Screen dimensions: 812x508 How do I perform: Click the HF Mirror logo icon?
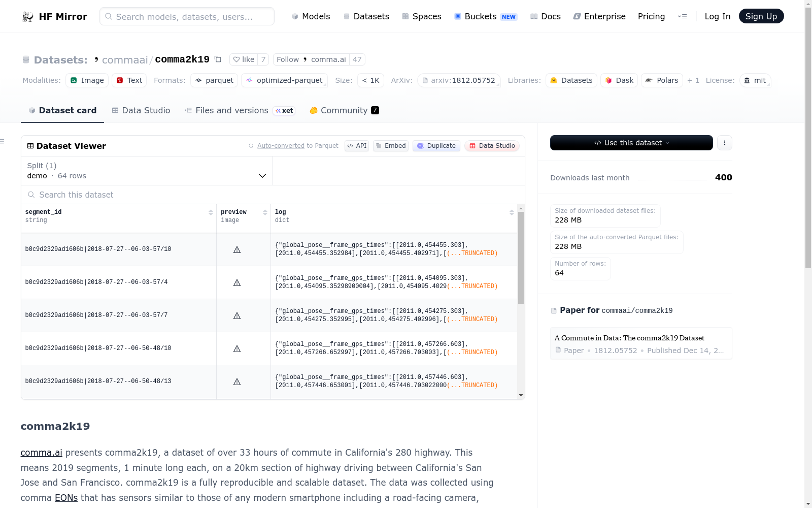coord(28,17)
